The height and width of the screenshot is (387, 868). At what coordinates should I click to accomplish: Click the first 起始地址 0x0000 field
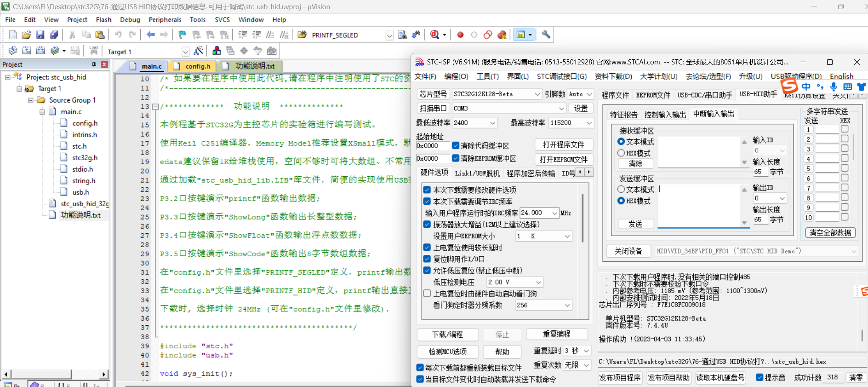(x=433, y=145)
